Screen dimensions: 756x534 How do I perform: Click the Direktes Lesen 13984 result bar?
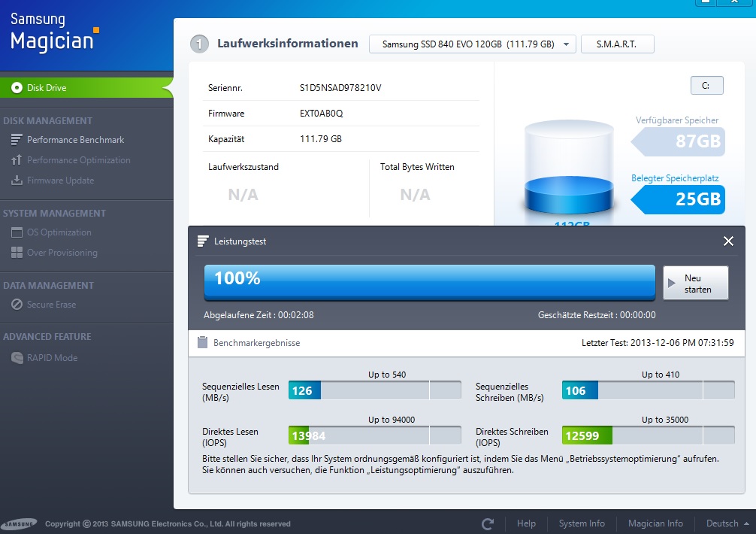[x=375, y=435]
